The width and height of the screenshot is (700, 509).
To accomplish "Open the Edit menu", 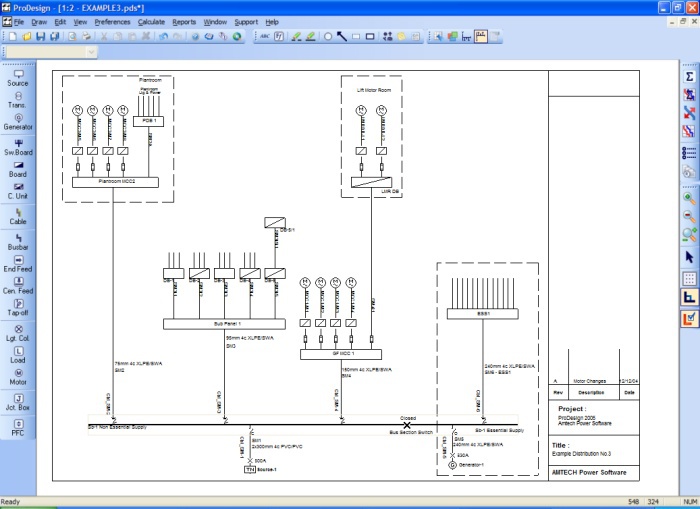I will pyautogui.click(x=60, y=22).
